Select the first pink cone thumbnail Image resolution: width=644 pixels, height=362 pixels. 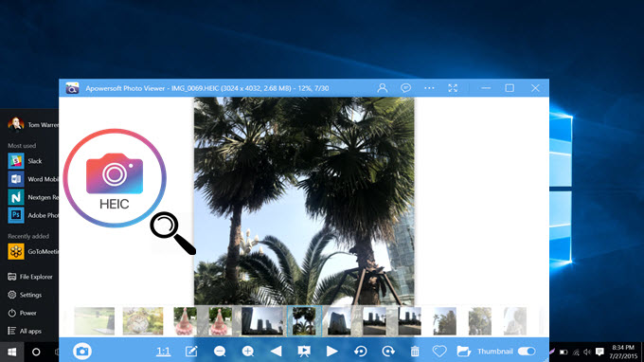(x=185, y=321)
